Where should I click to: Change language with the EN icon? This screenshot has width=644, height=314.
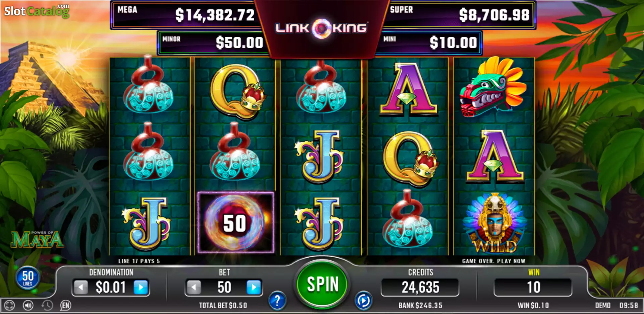[x=66, y=305]
